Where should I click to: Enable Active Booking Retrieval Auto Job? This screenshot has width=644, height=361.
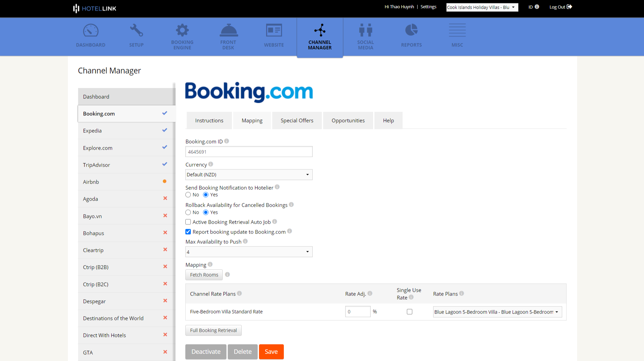tap(188, 222)
